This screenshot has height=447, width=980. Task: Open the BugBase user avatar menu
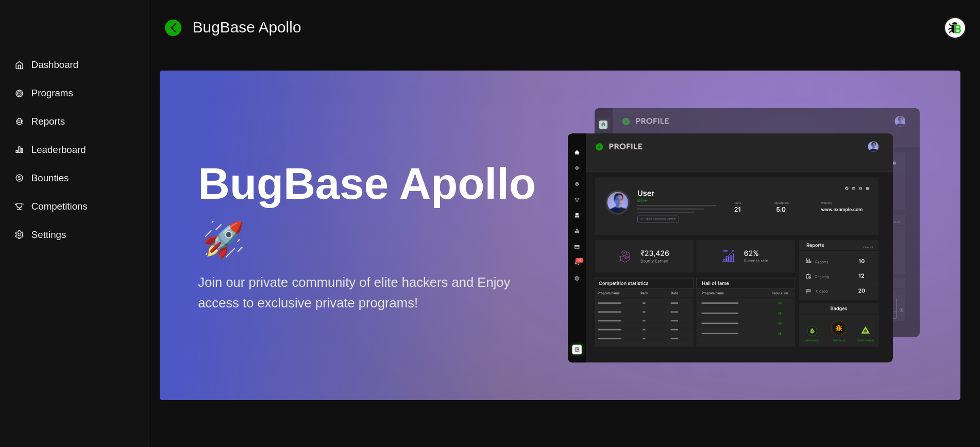coord(954,28)
